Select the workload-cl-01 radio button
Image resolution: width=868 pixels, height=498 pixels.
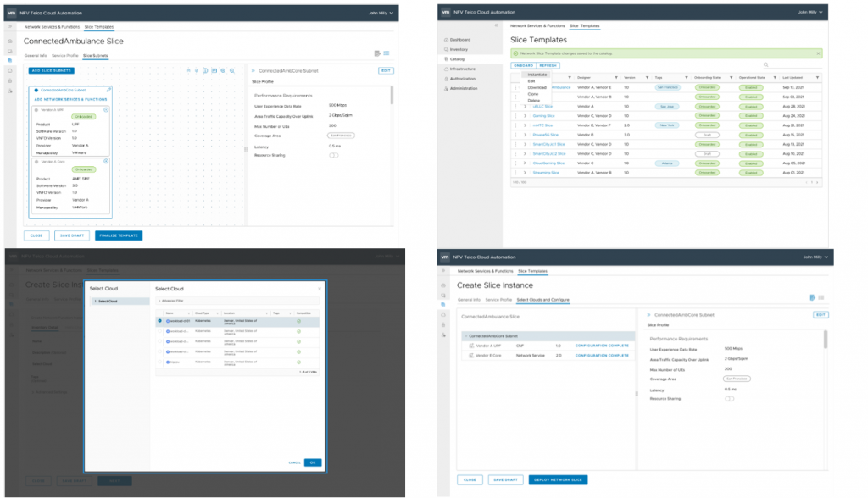click(x=160, y=321)
